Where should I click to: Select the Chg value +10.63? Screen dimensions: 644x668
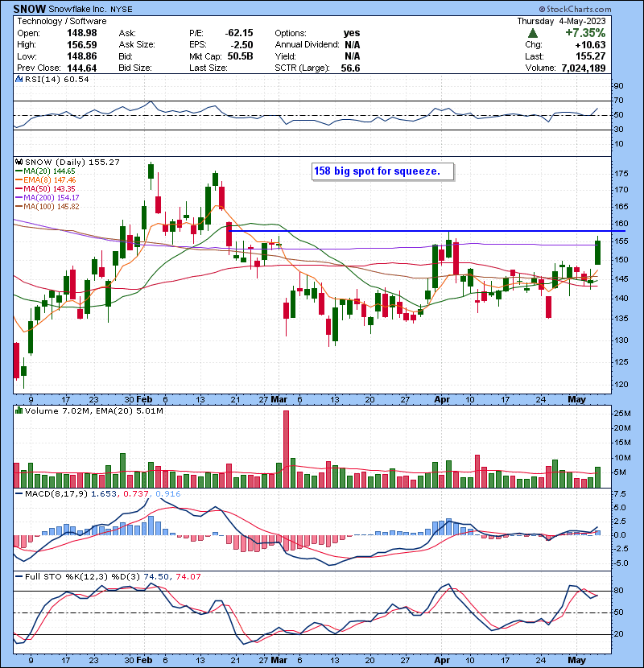(x=590, y=45)
